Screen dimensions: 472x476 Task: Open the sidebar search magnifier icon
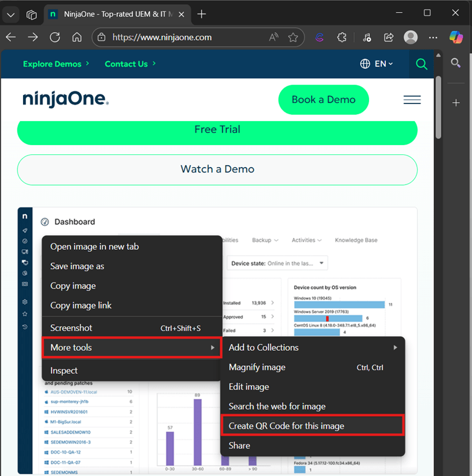456,63
